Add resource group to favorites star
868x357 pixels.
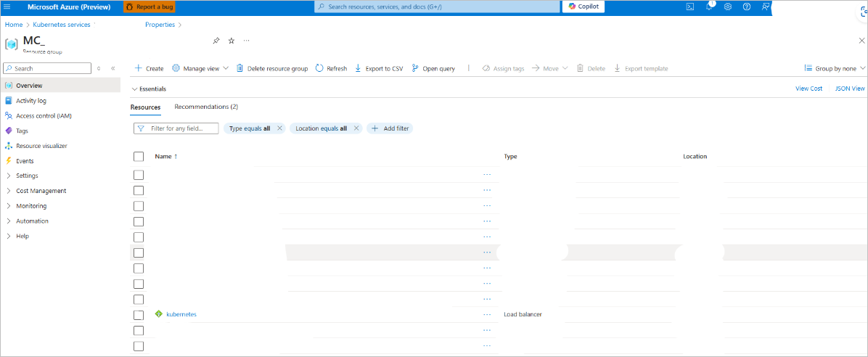point(232,41)
